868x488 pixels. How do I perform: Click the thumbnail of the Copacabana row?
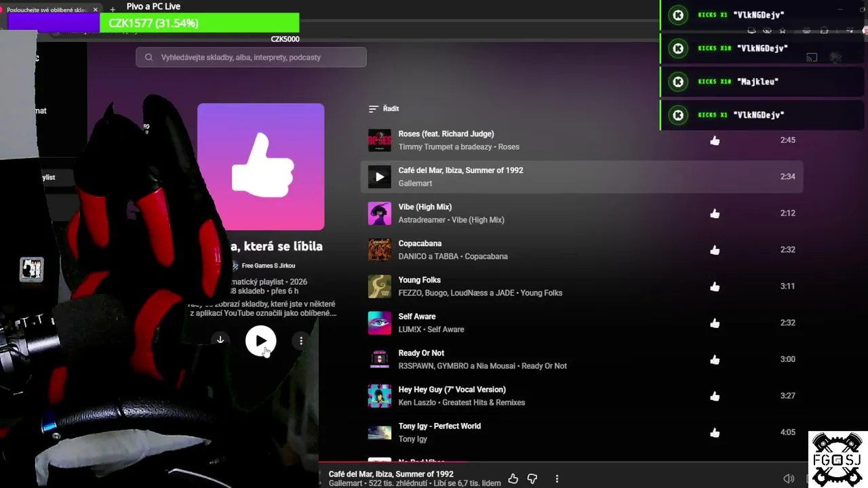pyautogui.click(x=380, y=250)
